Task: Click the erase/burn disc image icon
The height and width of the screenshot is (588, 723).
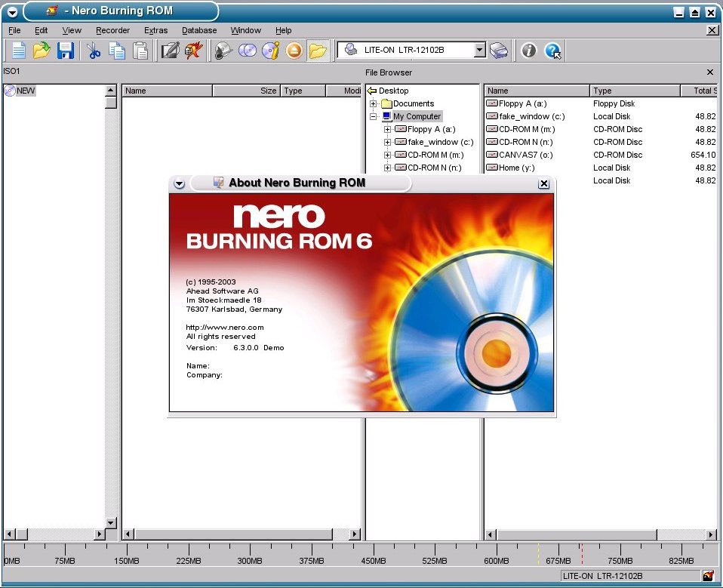Action: coord(223,51)
